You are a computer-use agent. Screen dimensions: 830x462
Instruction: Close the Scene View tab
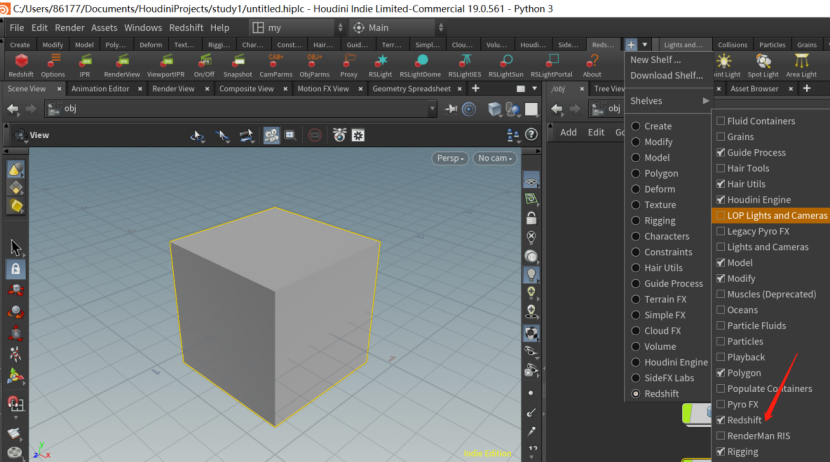[x=59, y=89]
